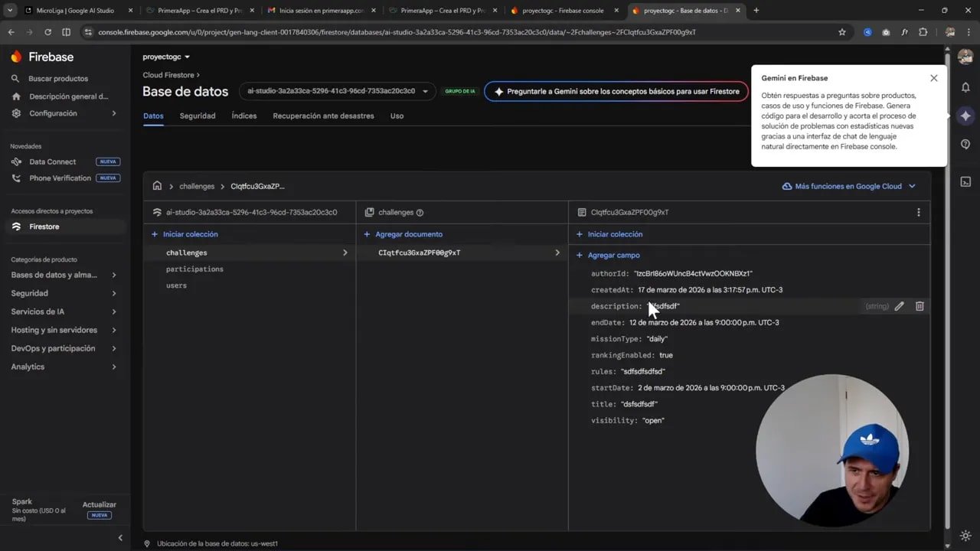980x551 pixels.
Task: Open the database ID dropdown
Action: 424,90
